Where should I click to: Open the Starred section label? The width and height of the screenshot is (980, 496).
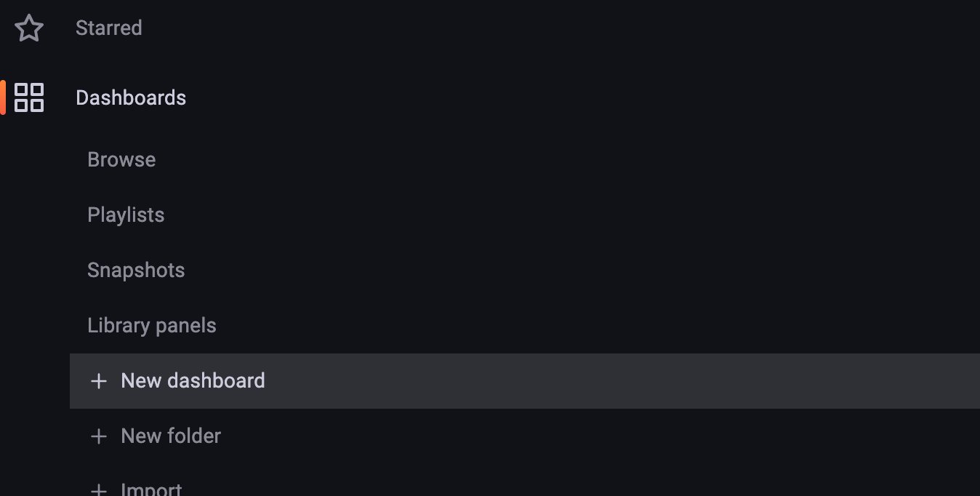tap(109, 28)
